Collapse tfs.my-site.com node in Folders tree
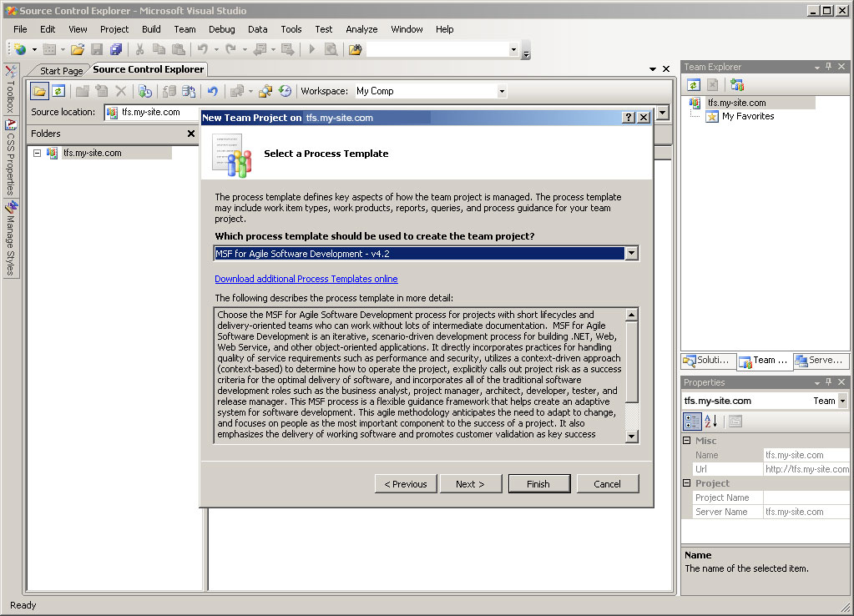The image size is (854, 616). click(x=37, y=153)
